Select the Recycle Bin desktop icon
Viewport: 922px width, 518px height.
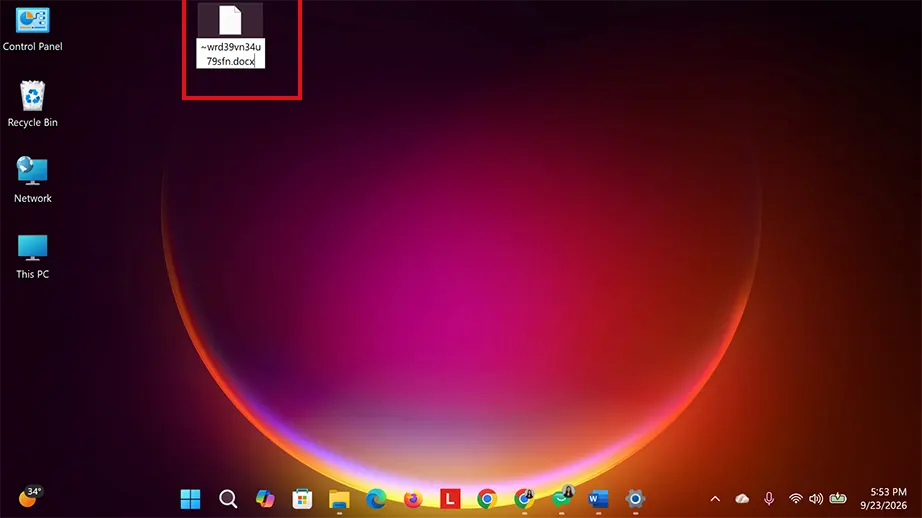(x=32, y=104)
